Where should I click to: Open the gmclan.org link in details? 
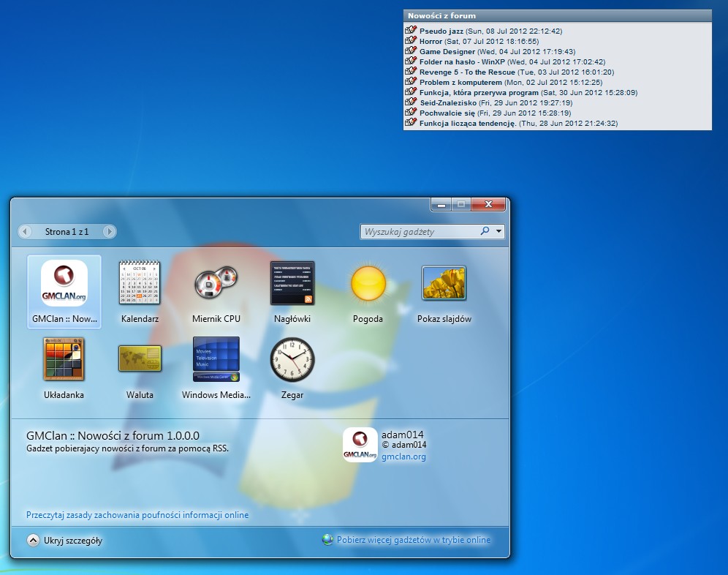(403, 456)
